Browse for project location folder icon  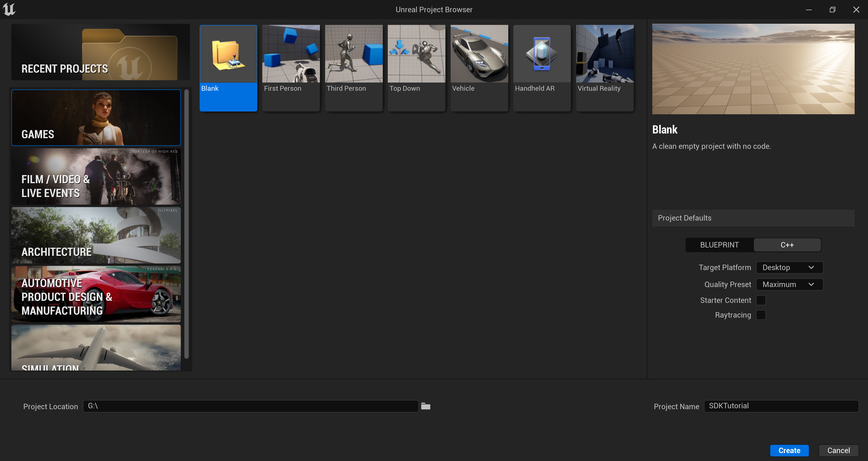(426, 406)
